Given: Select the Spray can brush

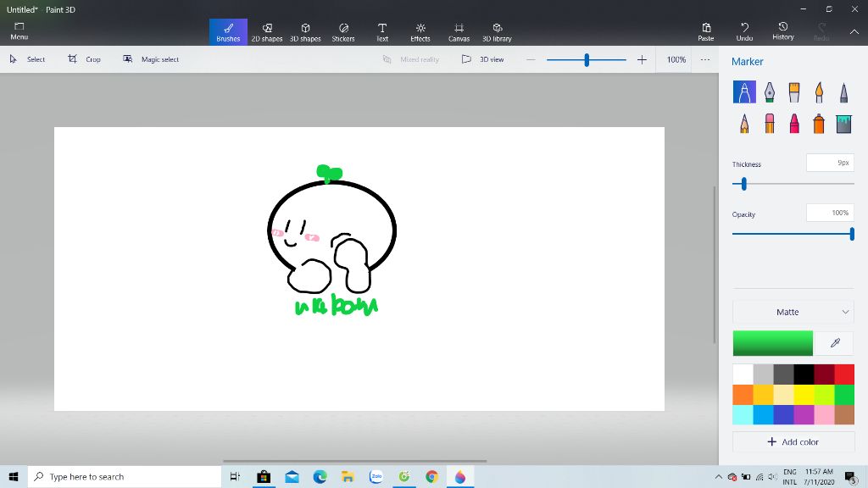Looking at the screenshot, I should click(819, 124).
